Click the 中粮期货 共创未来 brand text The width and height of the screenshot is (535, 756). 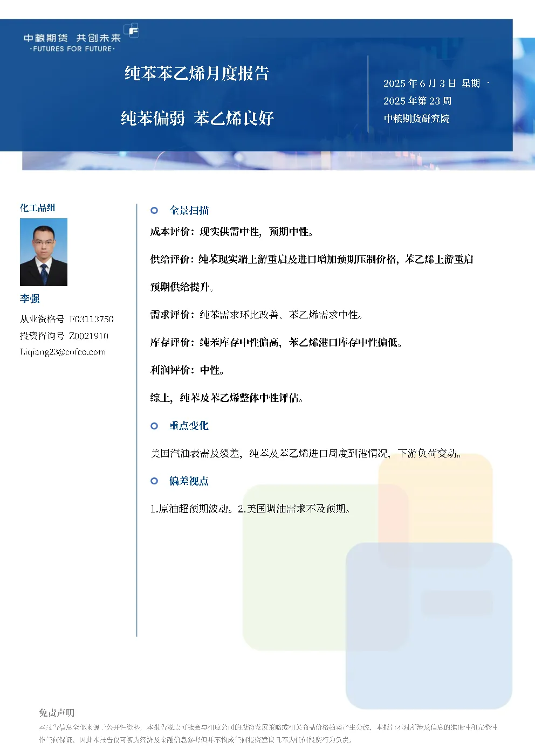point(72,38)
